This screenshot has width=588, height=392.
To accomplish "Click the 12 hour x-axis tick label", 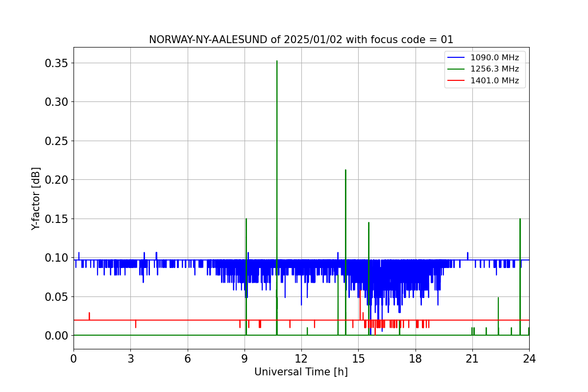I will pos(301,359).
